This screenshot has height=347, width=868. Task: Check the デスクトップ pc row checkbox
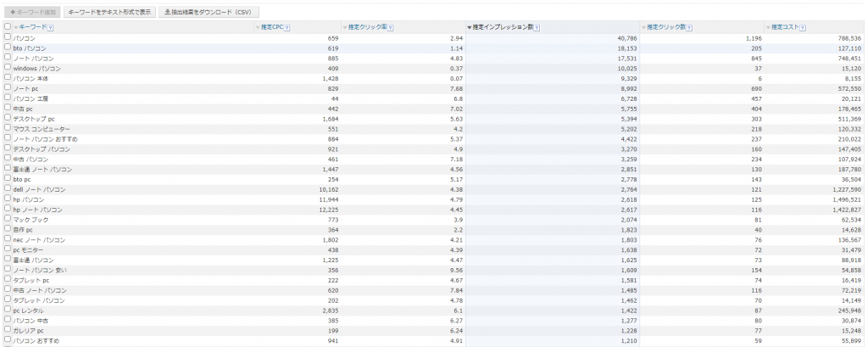[7, 118]
